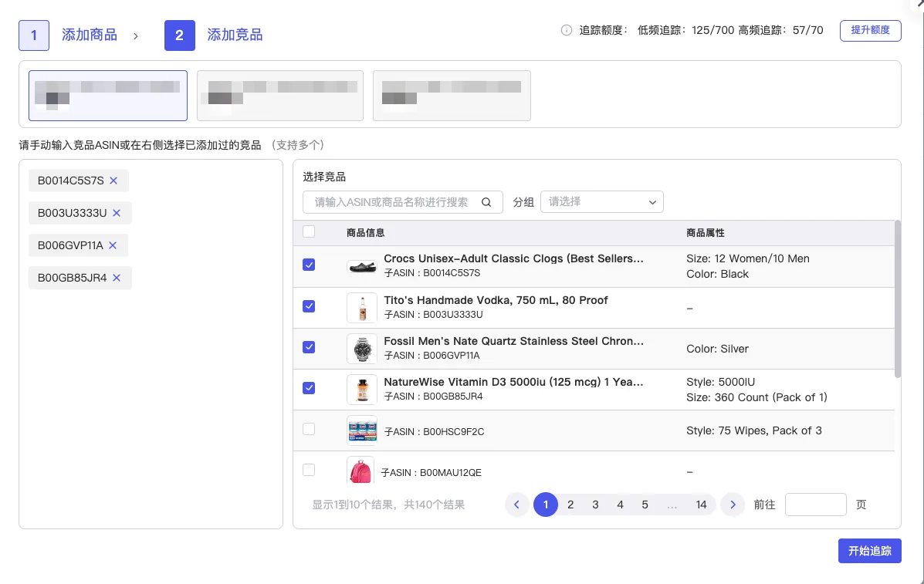Click 'Color: Silver' attribute text
The height and width of the screenshot is (584, 924).
[717, 349]
